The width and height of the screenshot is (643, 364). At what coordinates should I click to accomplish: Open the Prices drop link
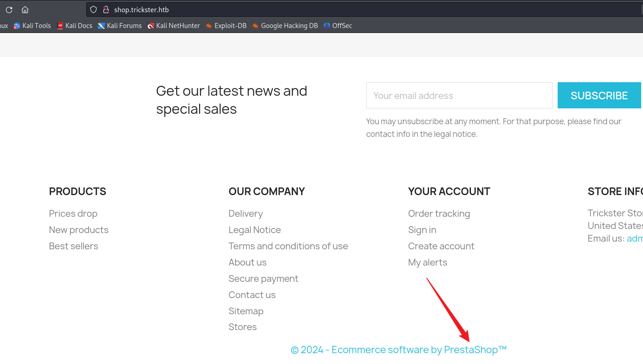pyautogui.click(x=73, y=214)
